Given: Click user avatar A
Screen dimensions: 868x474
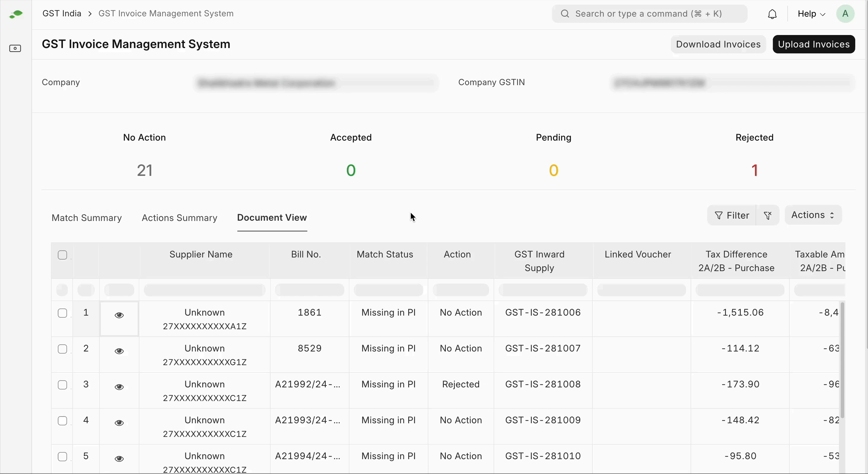Looking at the screenshot, I should point(845,14).
